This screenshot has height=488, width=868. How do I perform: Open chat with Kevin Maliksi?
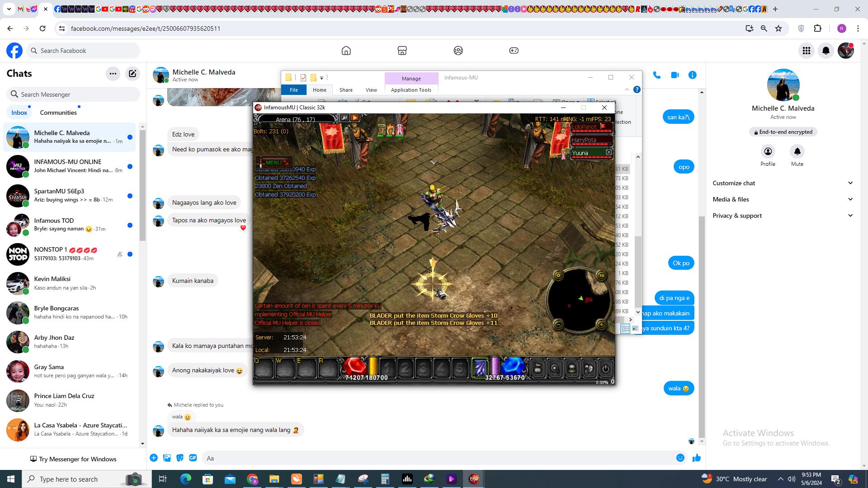pyautogui.click(x=70, y=283)
